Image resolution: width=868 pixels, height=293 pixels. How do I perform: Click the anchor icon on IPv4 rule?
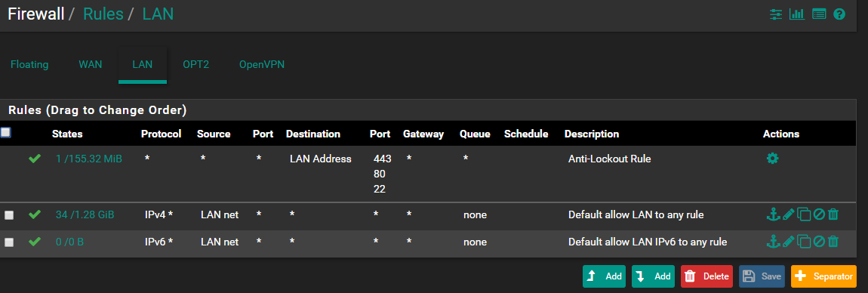coord(773,214)
